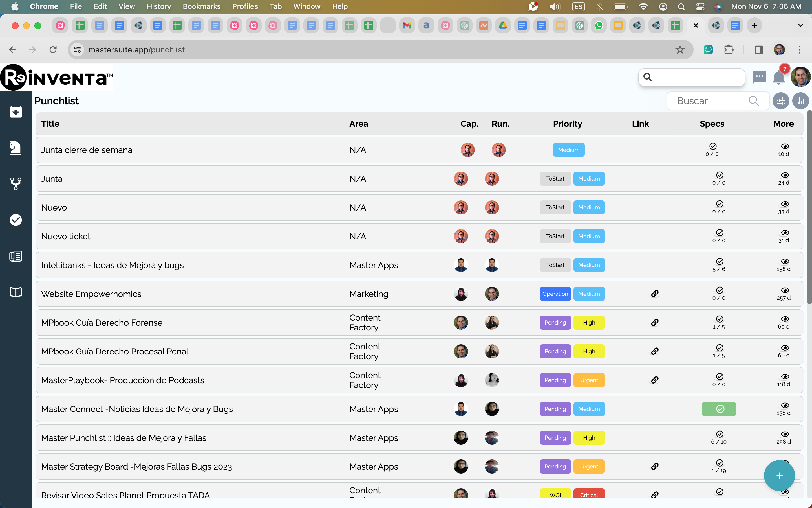Open the branch fork icon in sidebar
The height and width of the screenshot is (508, 812).
16,184
